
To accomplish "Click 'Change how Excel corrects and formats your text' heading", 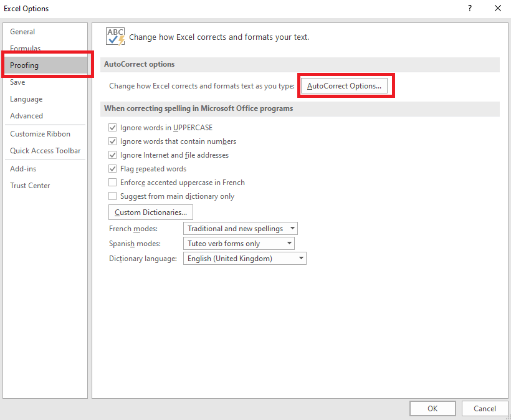I will 219,37.
